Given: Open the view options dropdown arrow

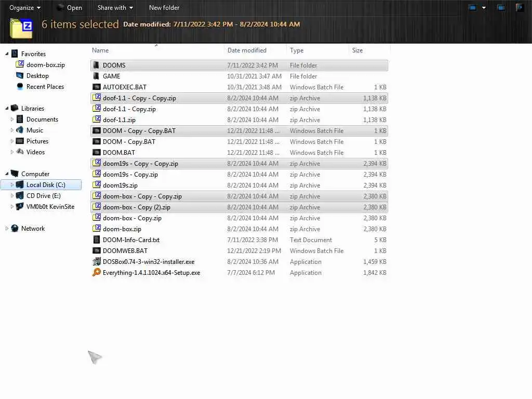Looking at the screenshot, I should [484, 8].
